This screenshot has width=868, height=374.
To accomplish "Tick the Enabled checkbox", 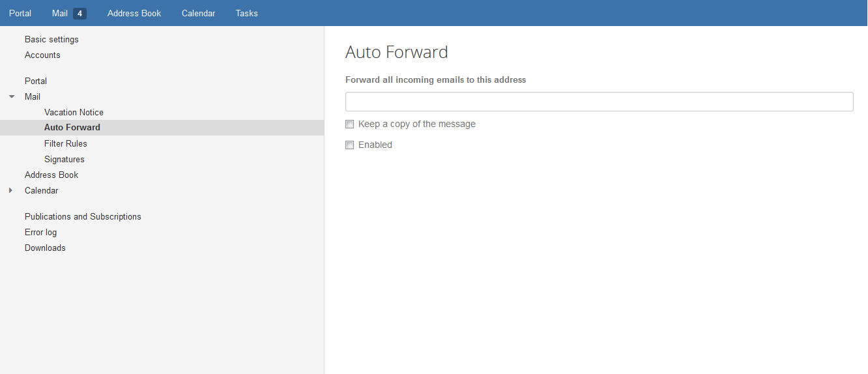I will pyautogui.click(x=350, y=145).
